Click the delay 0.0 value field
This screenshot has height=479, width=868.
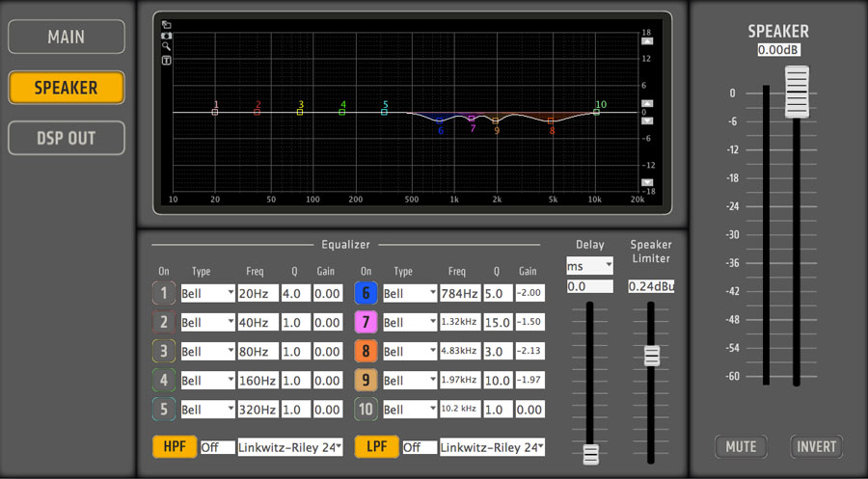tap(589, 286)
